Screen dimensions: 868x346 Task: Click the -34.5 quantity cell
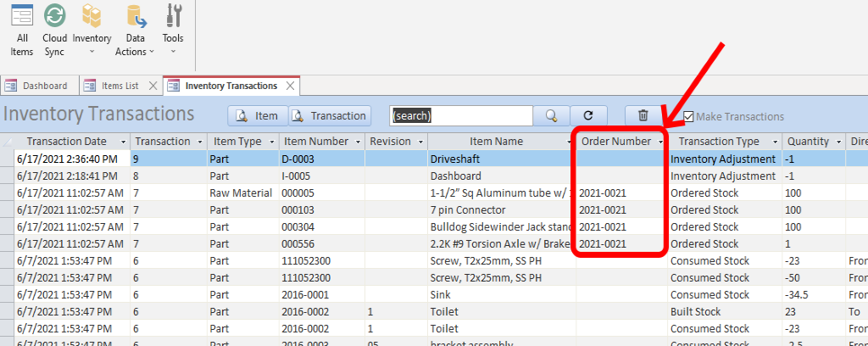(x=813, y=294)
